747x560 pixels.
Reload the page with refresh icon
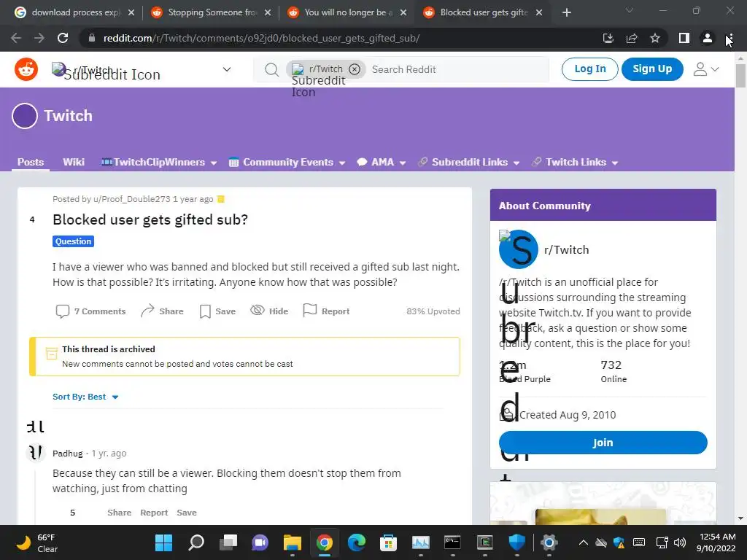63,38
